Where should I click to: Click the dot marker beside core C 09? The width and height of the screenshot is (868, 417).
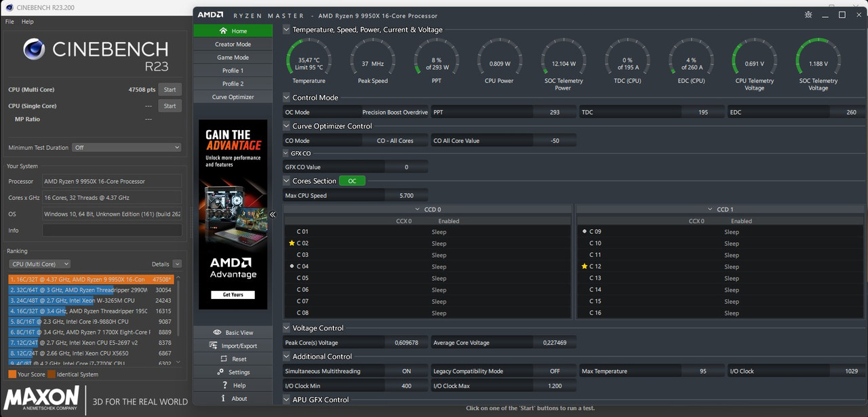[x=585, y=231]
